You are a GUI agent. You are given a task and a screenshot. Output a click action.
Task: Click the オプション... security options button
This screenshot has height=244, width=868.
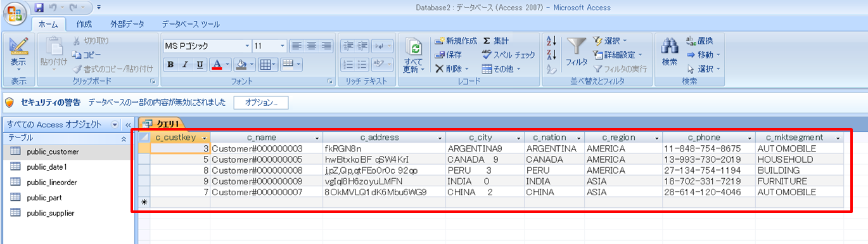261,103
